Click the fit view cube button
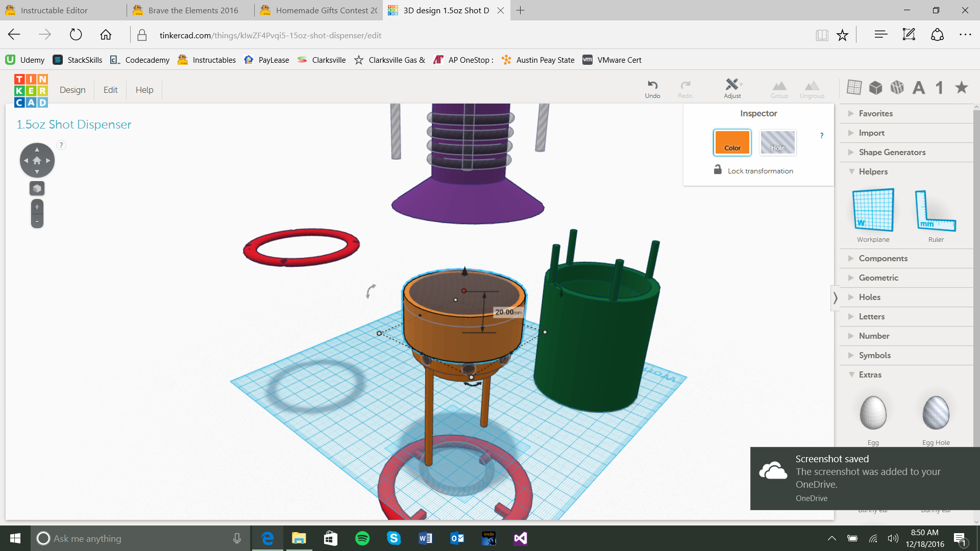 (x=37, y=188)
